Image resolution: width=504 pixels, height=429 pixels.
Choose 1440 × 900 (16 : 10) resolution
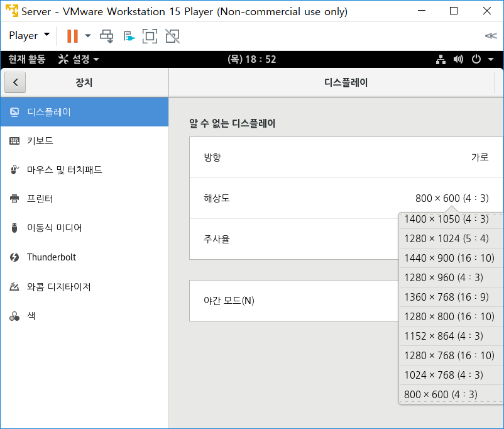coord(451,258)
